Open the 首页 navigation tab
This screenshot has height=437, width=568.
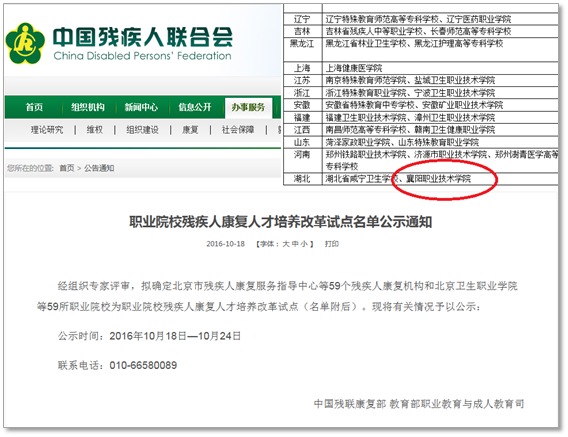34,107
